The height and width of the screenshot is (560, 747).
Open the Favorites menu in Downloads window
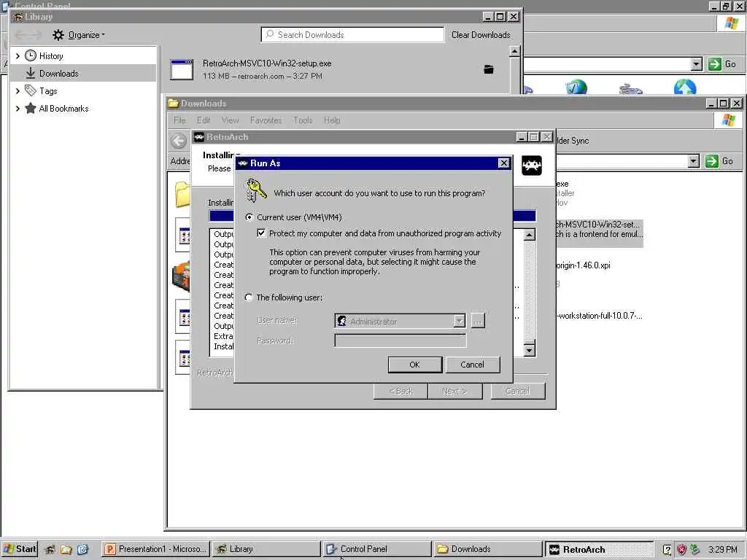click(x=266, y=120)
